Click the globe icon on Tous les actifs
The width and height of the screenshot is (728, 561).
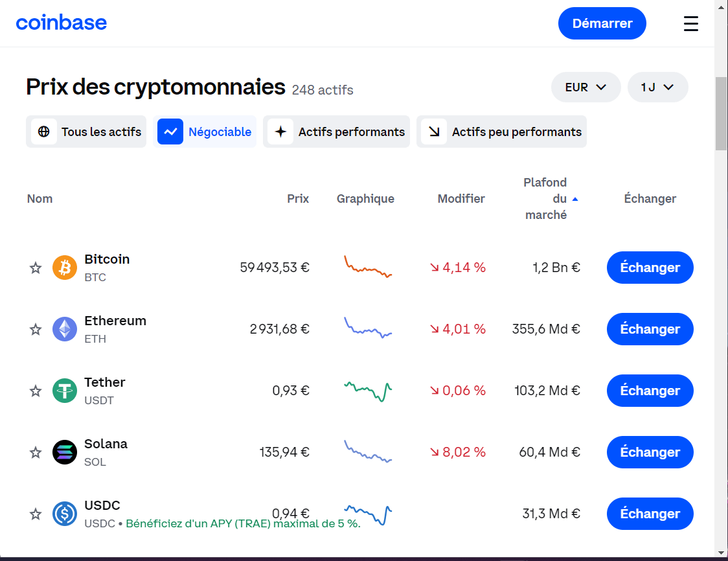click(x=44, y=132)
